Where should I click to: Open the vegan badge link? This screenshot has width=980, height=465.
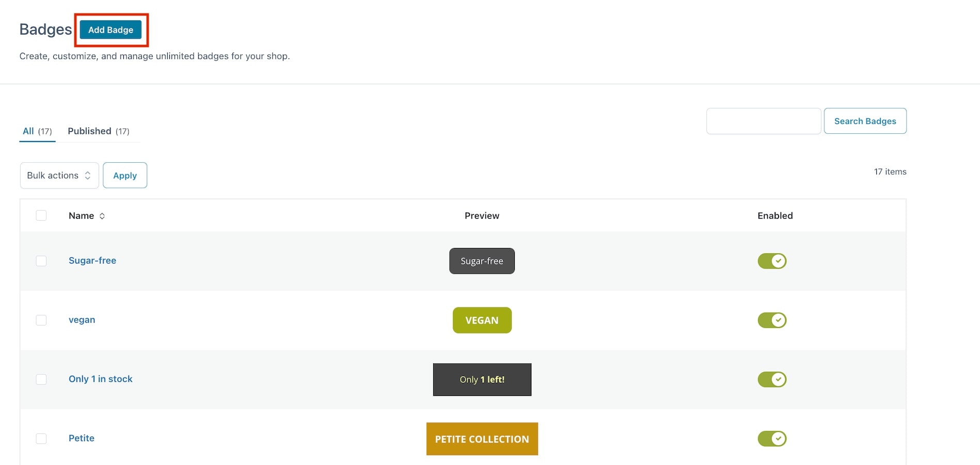(82, 320)
